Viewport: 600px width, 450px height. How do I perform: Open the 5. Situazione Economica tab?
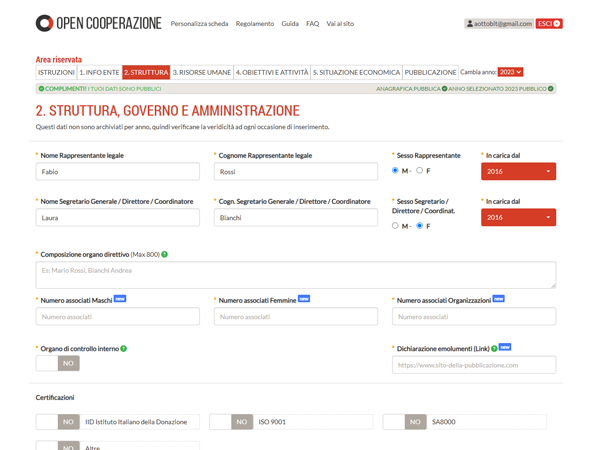(356, 73)
